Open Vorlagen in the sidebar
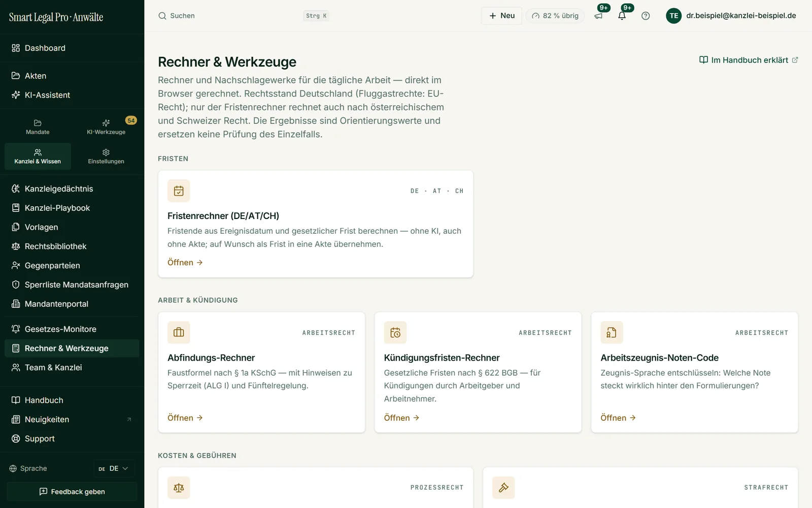This screenshot has height=508, width=812. (x=72, y=227)
